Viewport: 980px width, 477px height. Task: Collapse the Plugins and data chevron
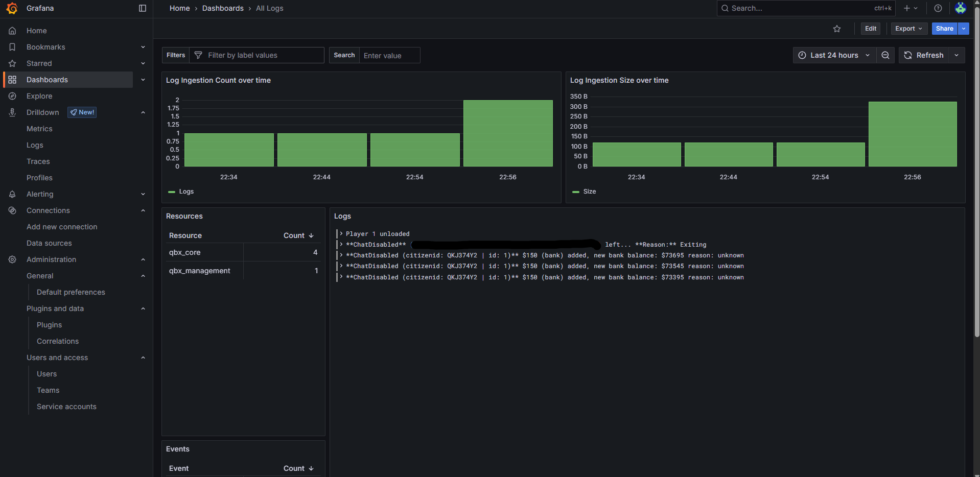pyautogui.click(x=143, y=308)
